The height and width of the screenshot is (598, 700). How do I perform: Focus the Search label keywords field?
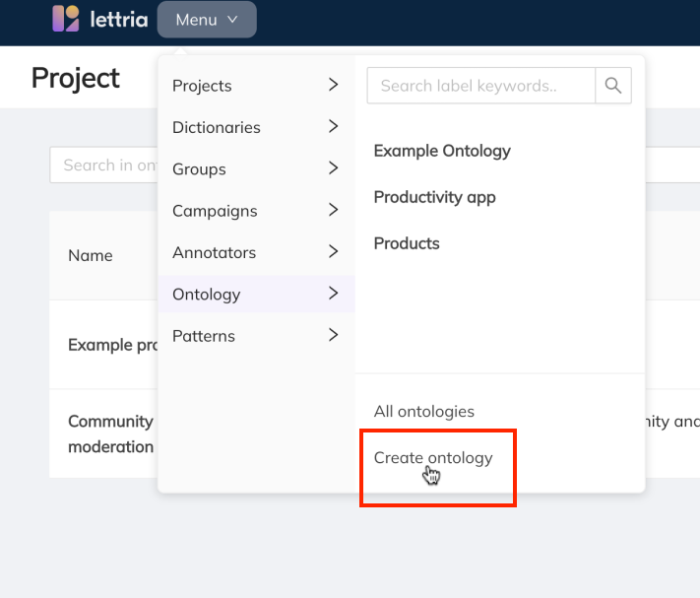481,86
